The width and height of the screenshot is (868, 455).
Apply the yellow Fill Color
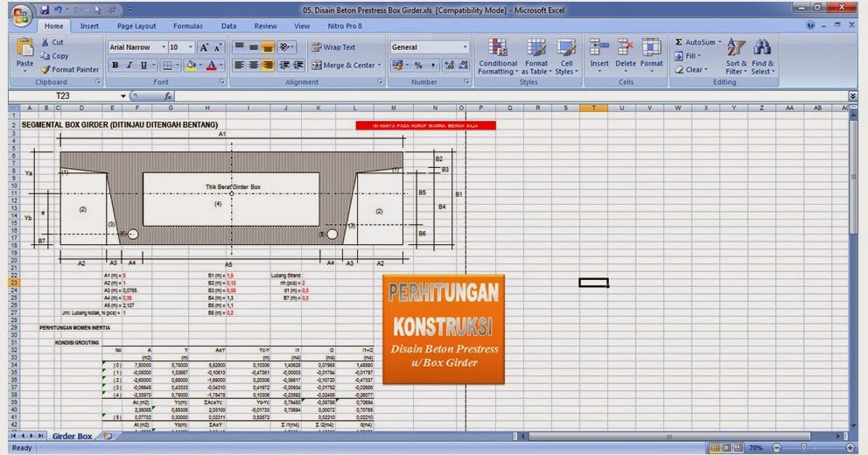pyautogui.click(x=192, y=66)
